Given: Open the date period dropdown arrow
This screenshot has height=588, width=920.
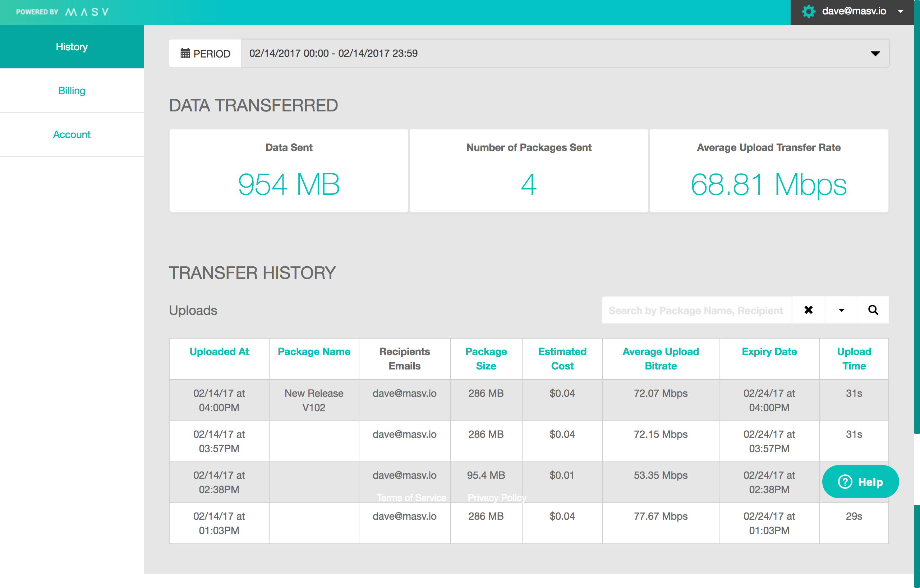Looking at the screenshot, I should tap(875, 54).
